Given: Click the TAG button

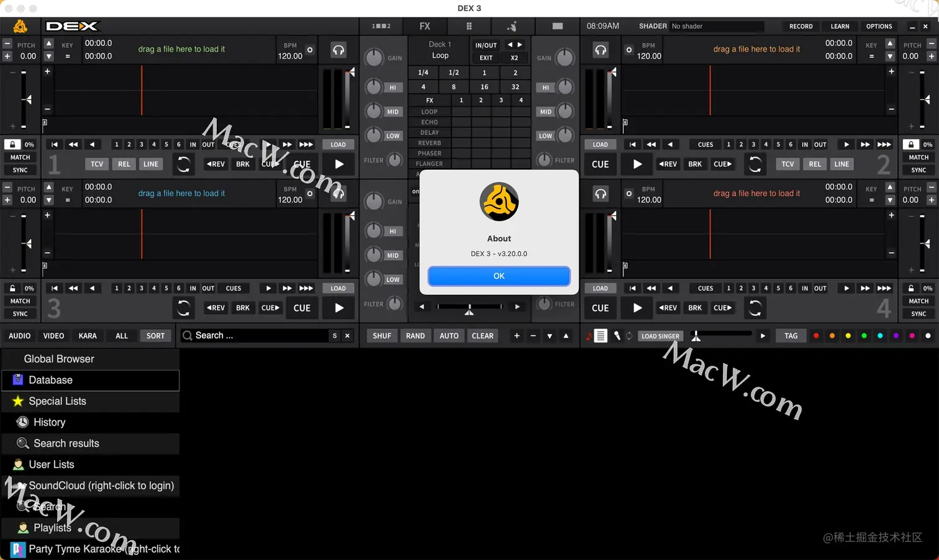Looking at the screenshot, I should [791, 336].
